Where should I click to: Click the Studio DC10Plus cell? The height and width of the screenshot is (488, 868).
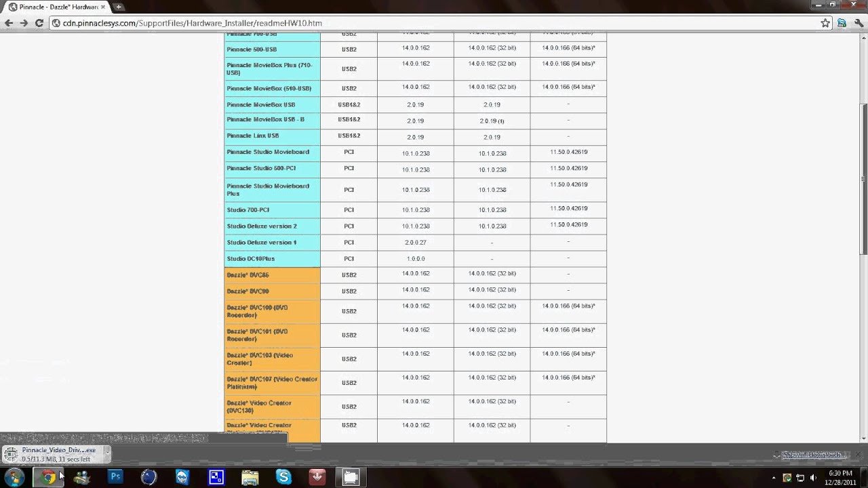tap(272, 259)
